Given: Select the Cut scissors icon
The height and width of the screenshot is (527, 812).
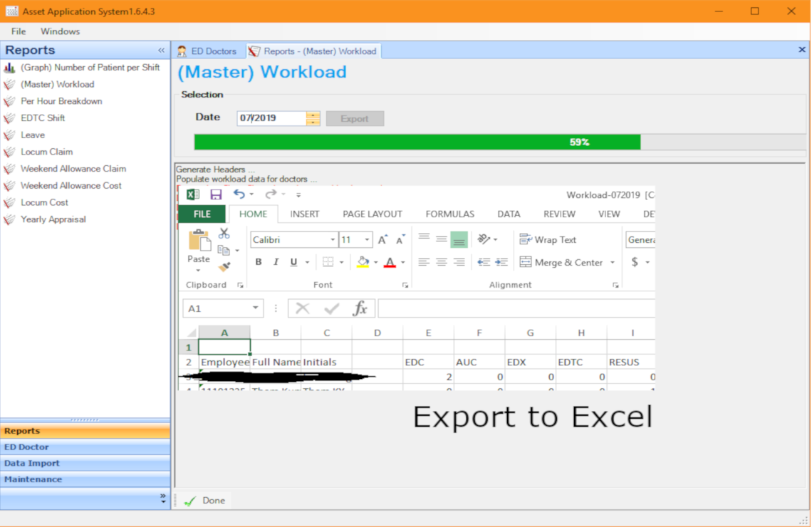Looking at the screenshot, I should pos(224,233).
